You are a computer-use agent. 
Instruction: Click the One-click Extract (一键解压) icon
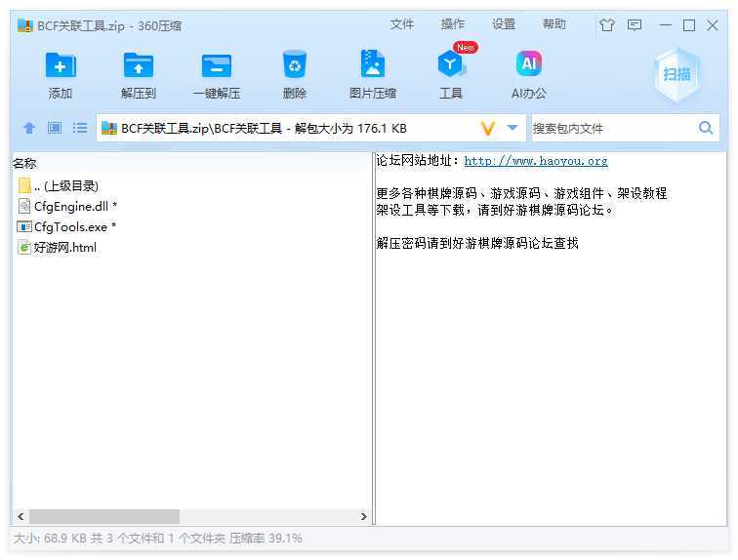(x=216, y=66)
